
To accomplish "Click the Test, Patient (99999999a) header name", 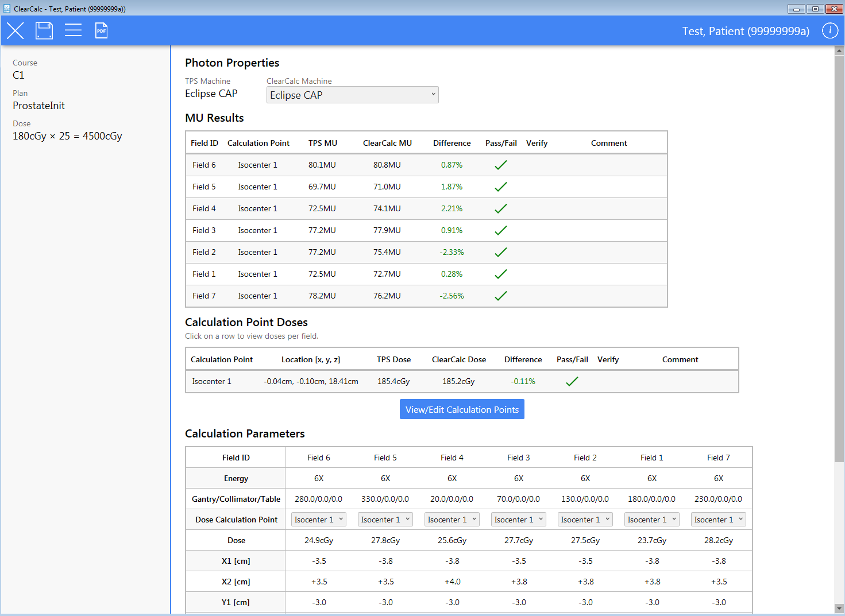I will click(x=746, y=31).
